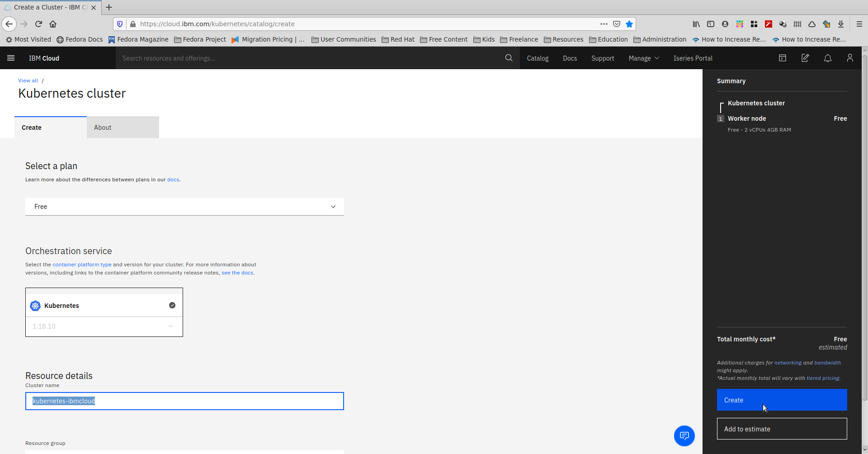
Task: Click tracking protection shield icon in URL bar
Action: click(120, 24)
